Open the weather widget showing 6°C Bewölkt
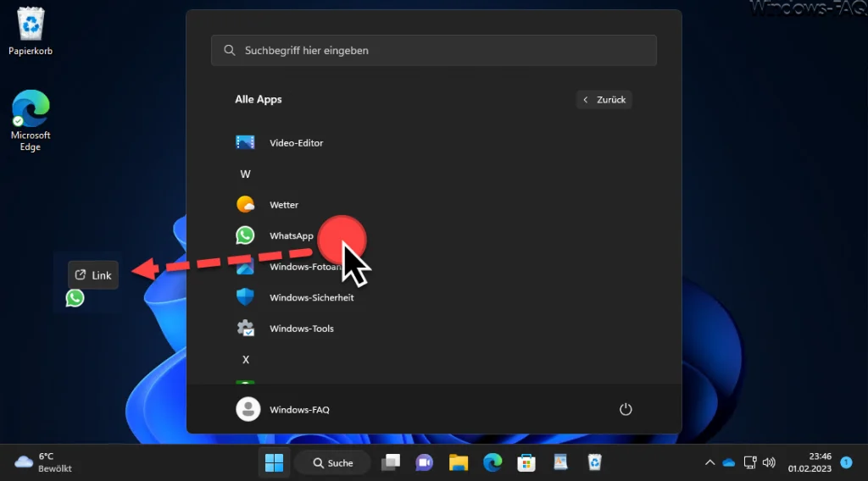This screenshot has width=868, height=481. [43, 462]
